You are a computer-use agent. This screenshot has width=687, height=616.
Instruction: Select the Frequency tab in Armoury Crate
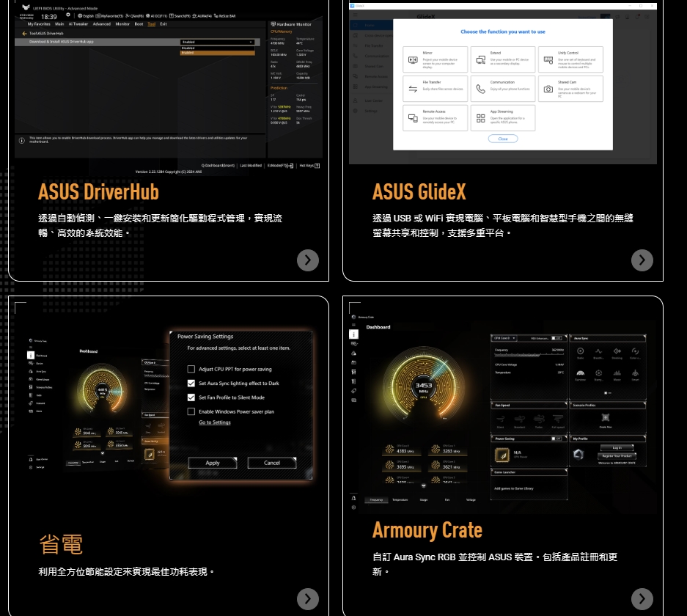[x=376, y=500]
